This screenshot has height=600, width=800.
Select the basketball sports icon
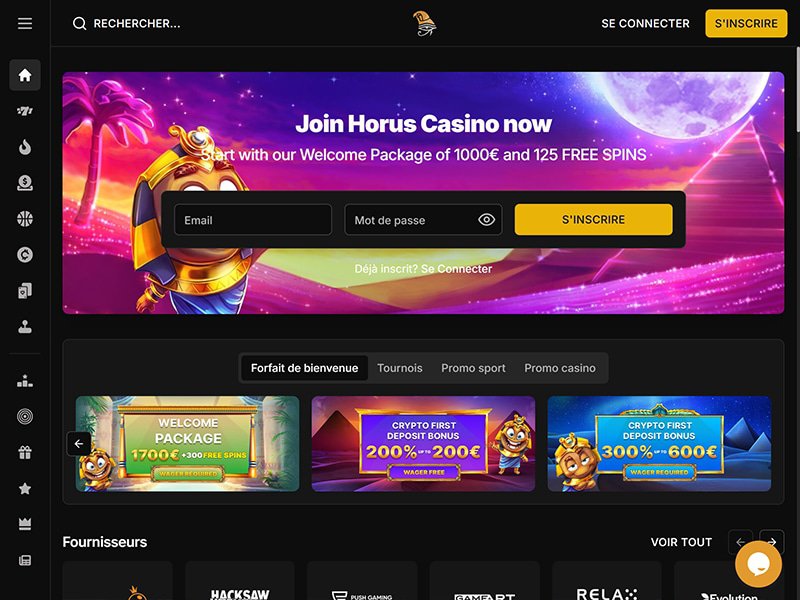[x=24, y=218]
